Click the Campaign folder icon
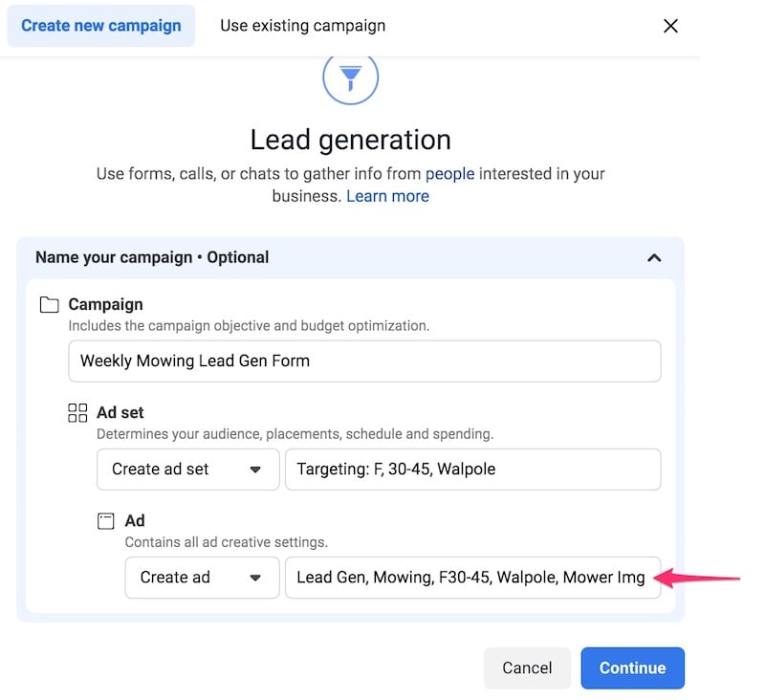The height and width of the screenshot is (700, 765). [50, 303]
